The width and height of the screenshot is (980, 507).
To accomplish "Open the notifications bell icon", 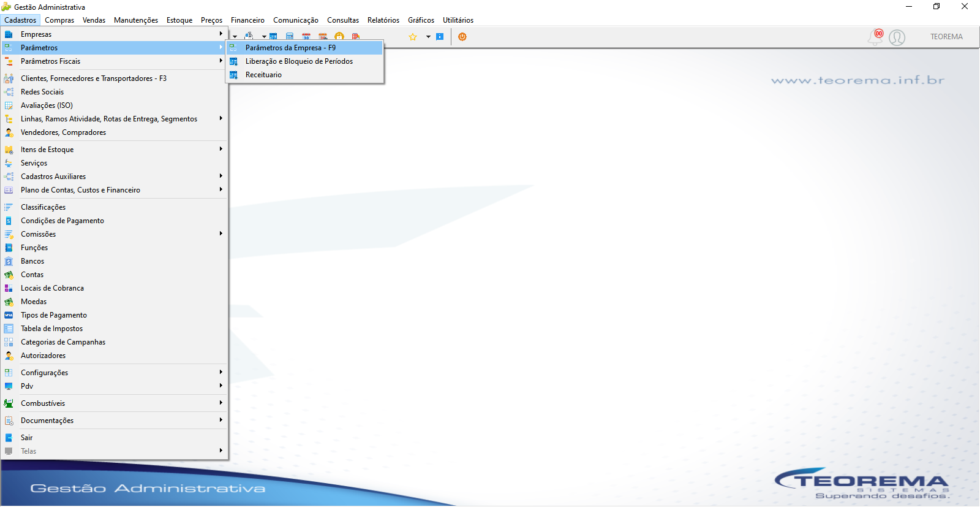I will (875, 38).
